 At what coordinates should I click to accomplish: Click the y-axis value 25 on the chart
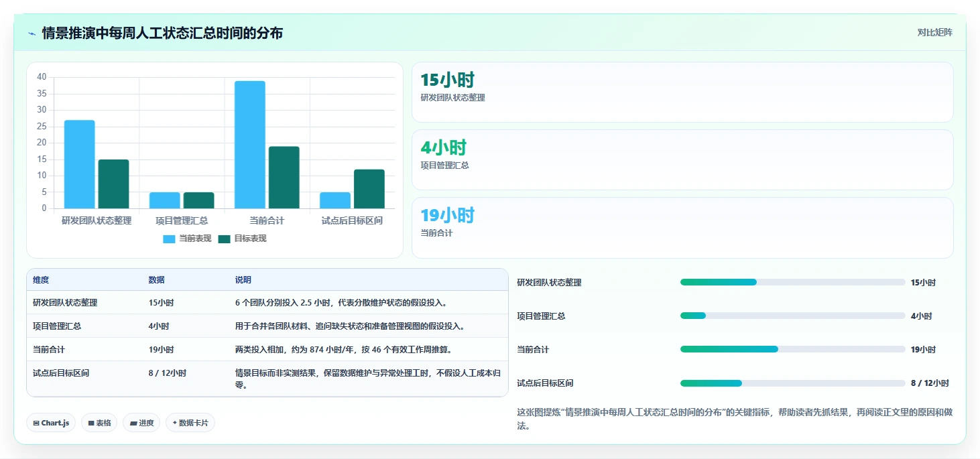42,127
